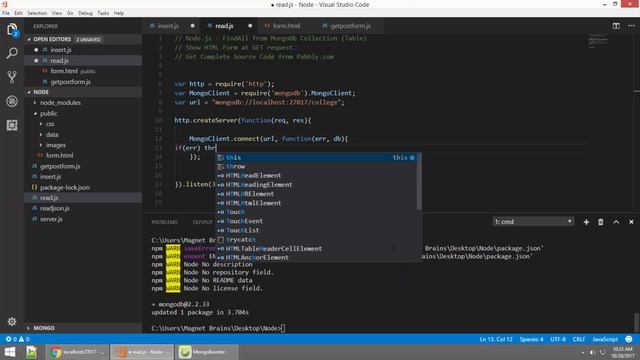Open the editor More Actions menu

pos(631,26)
